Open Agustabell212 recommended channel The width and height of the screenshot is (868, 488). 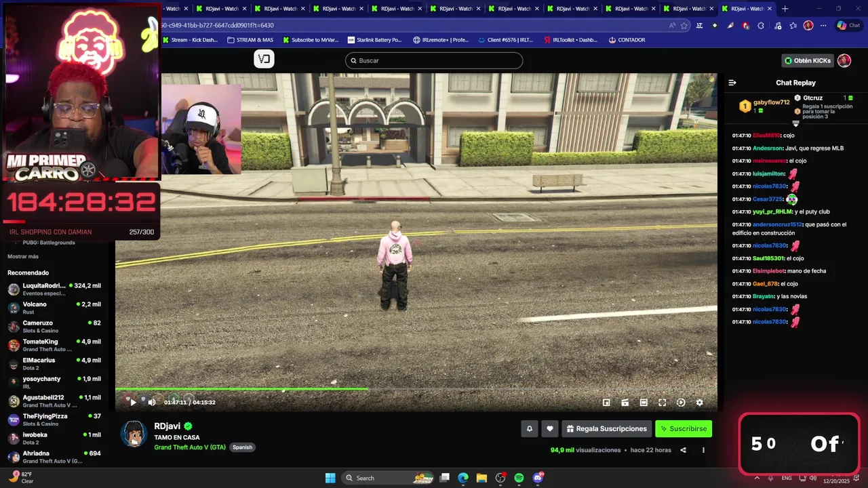[54, 401]
